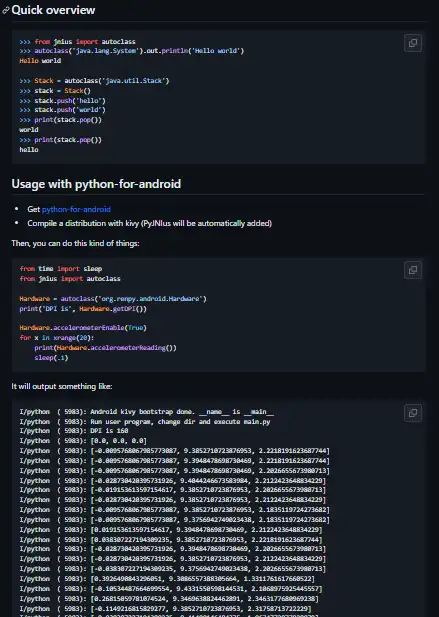
Task: Click the Quick overview heading
Action: point(53,10)
